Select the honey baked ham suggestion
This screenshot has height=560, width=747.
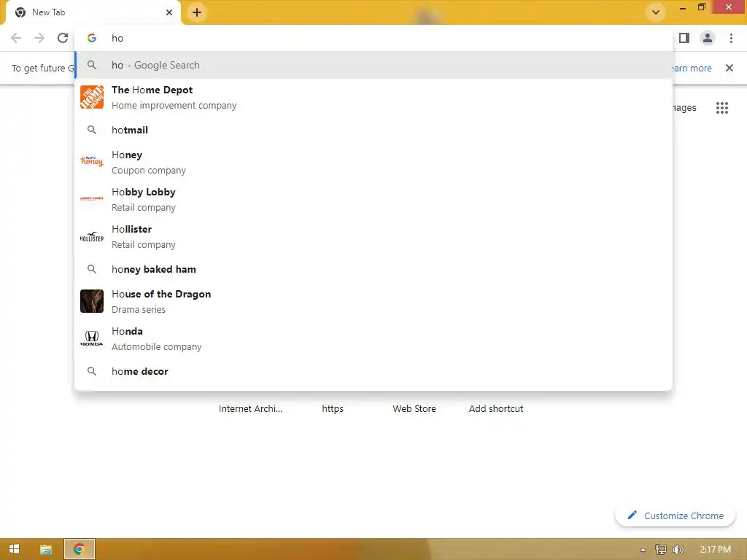point(373,270)
